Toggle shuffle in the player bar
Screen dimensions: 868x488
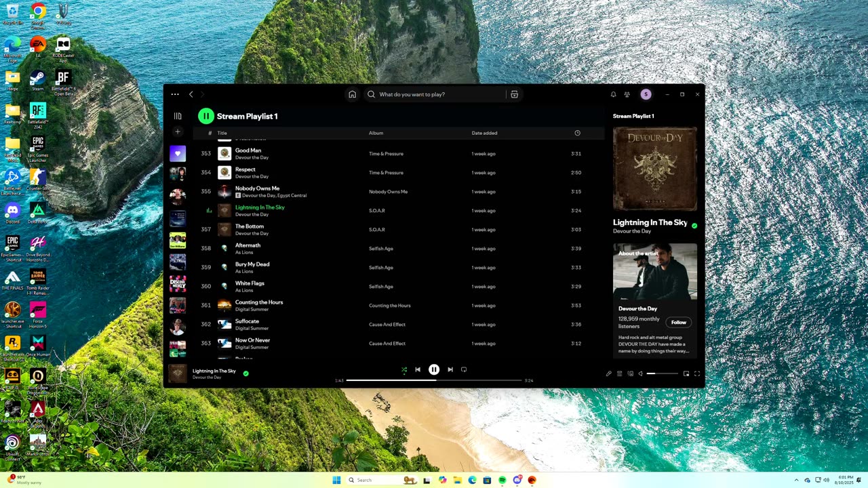pos(404,369)
